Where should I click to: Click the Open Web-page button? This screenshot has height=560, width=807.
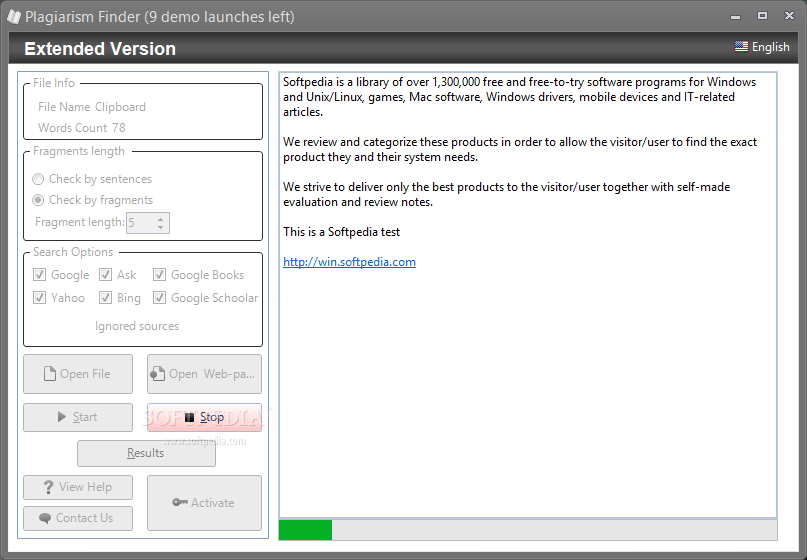coord(204,374)
